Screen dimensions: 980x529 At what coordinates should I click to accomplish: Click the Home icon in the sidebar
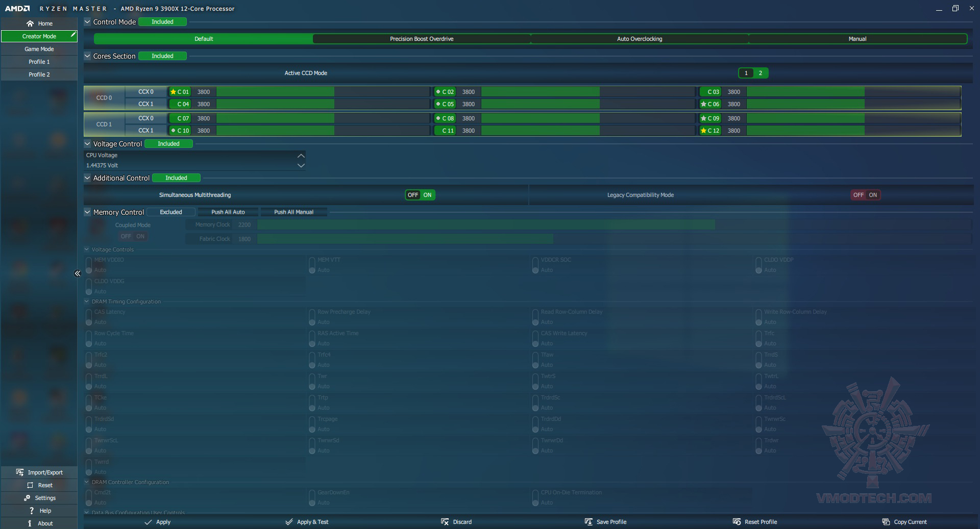pyautogui.click(x=30, y=23)
